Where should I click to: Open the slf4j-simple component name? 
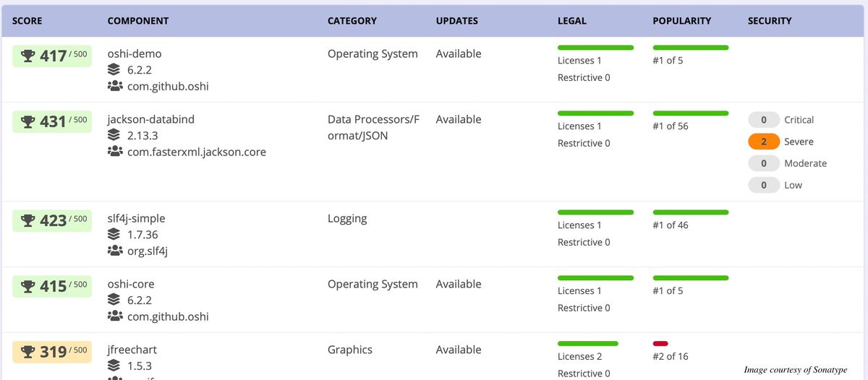click(x=137, y=218)
